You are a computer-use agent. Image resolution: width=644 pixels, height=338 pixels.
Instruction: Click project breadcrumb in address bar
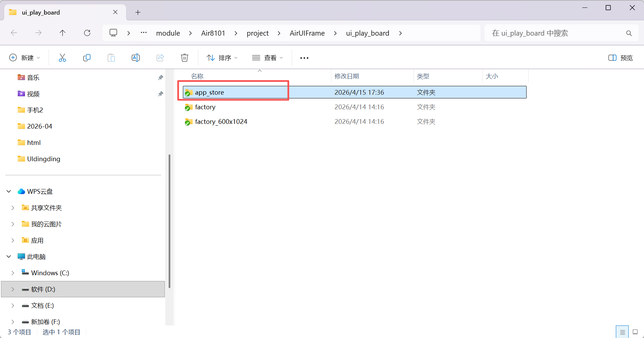coord(258,33)
